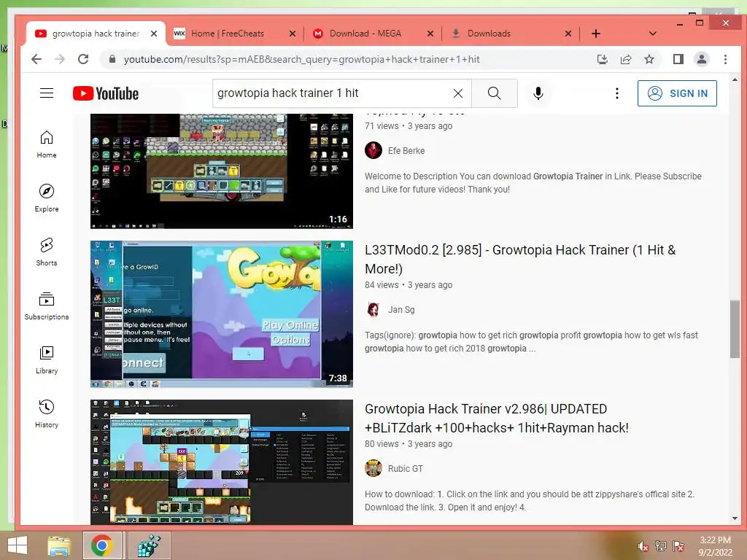Viewport: 747px width, 560px height.
Task: Click the scrollbar down arrow
Action: (x=735, y=518)
